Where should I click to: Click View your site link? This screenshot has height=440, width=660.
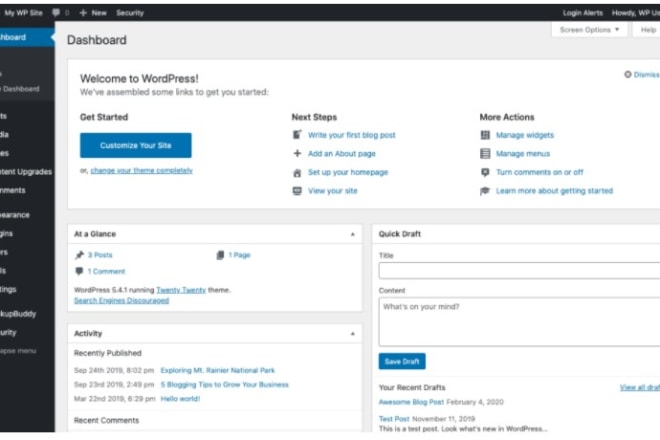[333, 191]
